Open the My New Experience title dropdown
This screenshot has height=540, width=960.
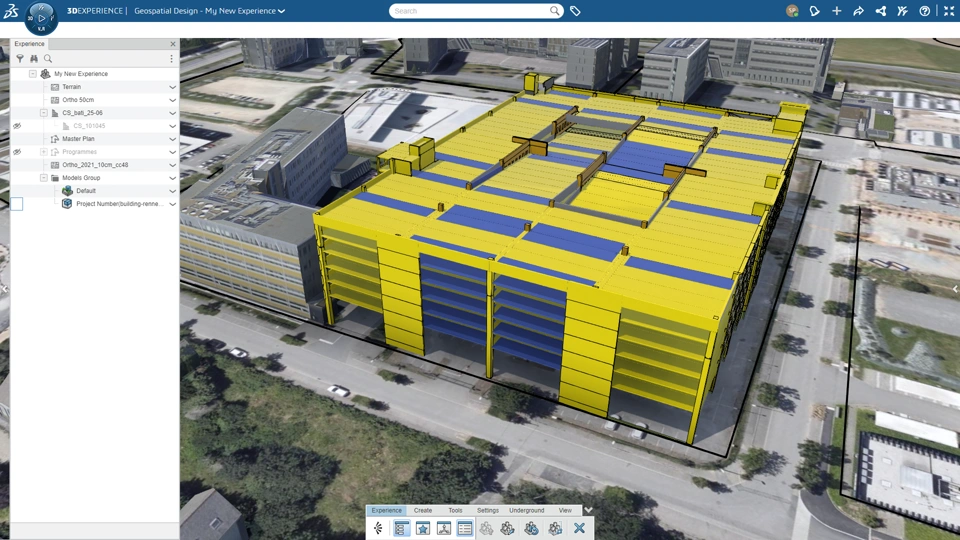tap(281, 11)
